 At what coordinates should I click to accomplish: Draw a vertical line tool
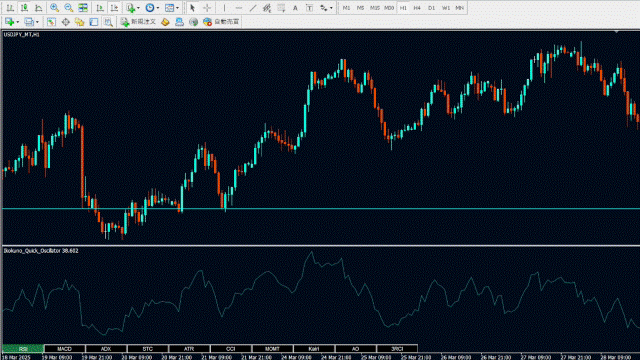(x=224, y=8)
